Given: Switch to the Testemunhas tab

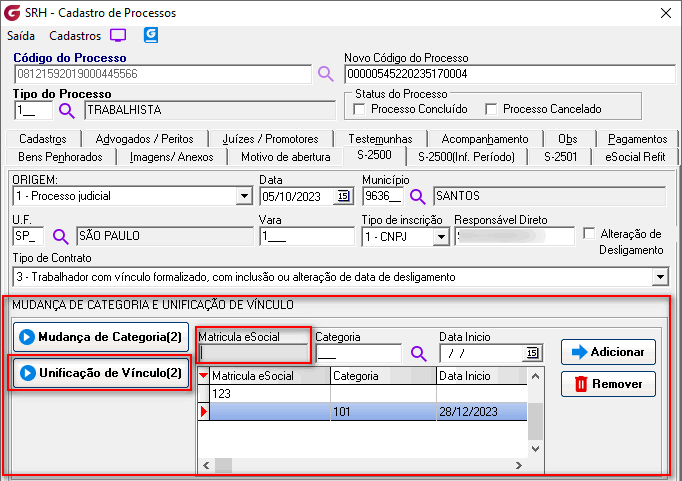Looking at the screenshot, I should [x=380, y=139].
